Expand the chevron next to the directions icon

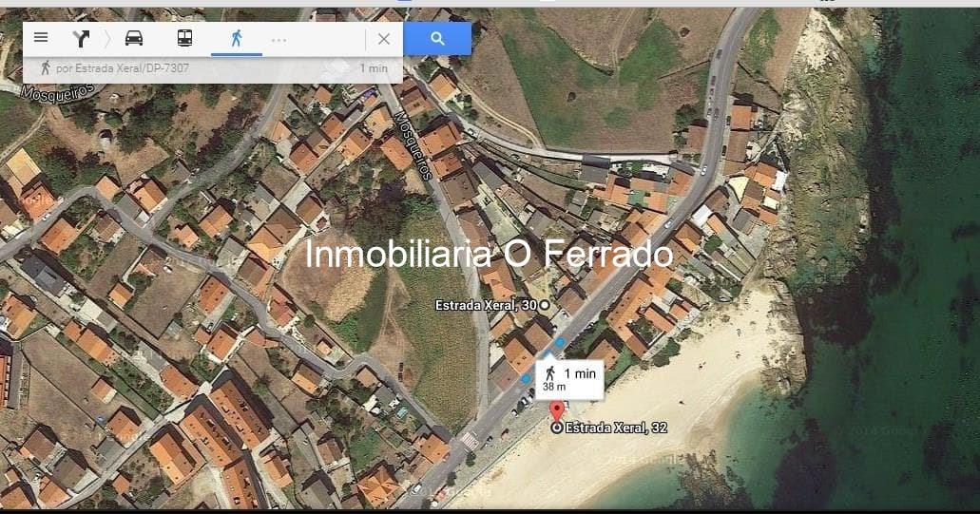107,39
